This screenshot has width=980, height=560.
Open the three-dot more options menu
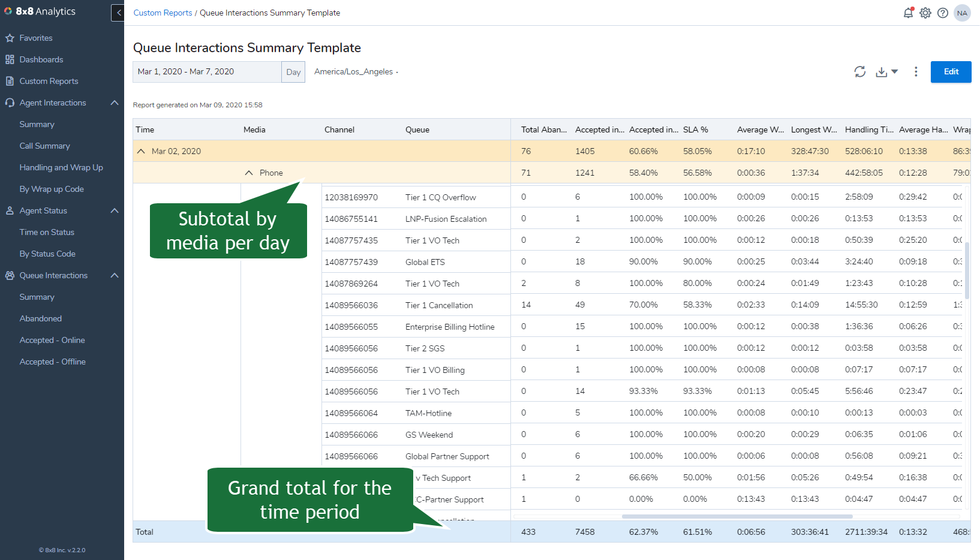(x=916, y=72)
